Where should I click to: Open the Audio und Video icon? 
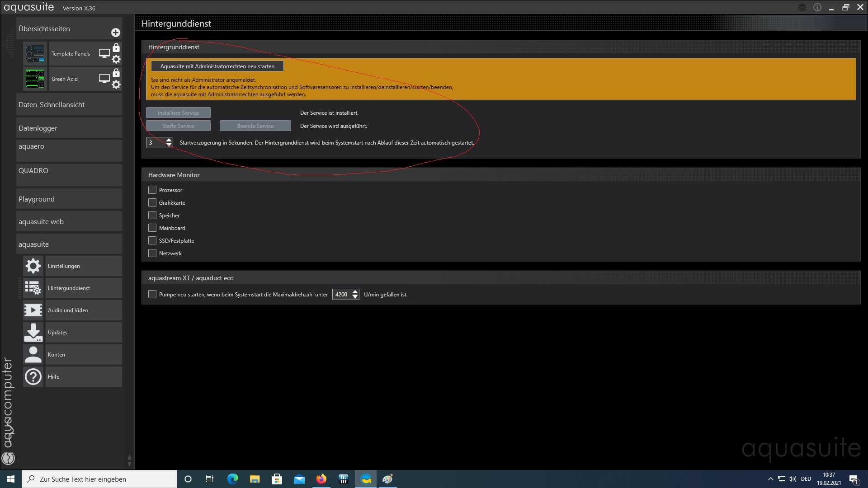33,310
